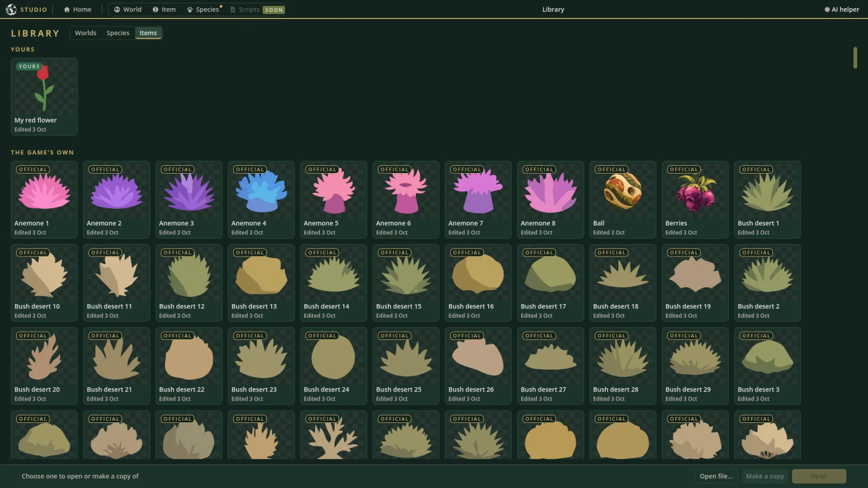Image resolution: width=868 pixels, height=488 pixels.
Task: Choose the Bush desert 26 item
Action: 478,366
